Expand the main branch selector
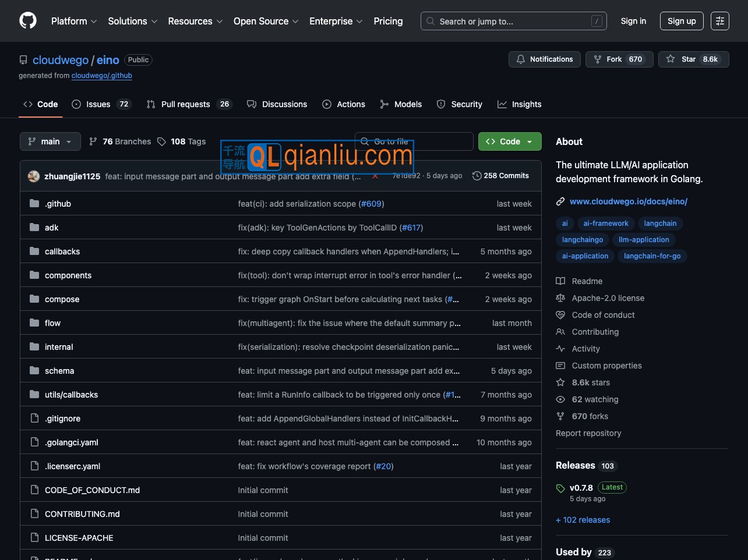The width and height of the screenshot is (748, 560). point(50,141)
